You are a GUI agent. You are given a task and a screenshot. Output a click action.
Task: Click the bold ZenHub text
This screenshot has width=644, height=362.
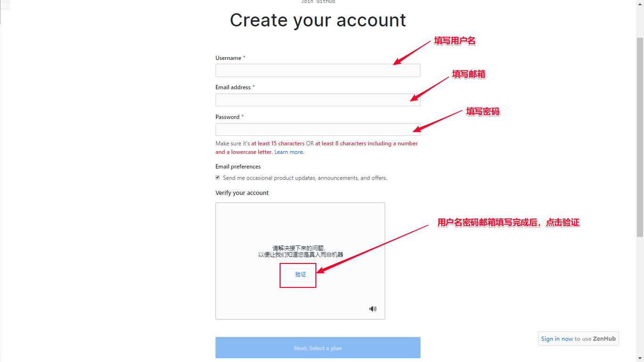604,338
